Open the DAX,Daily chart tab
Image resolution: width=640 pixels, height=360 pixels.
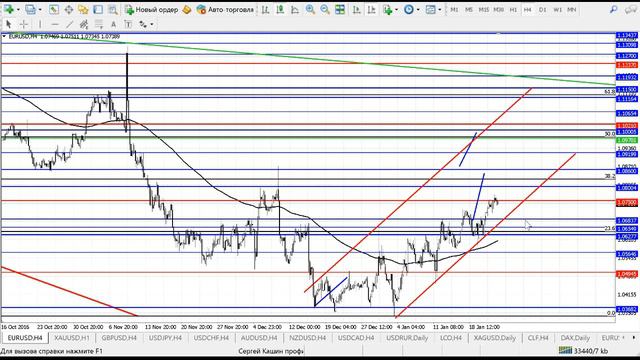(x=575, y=338)
